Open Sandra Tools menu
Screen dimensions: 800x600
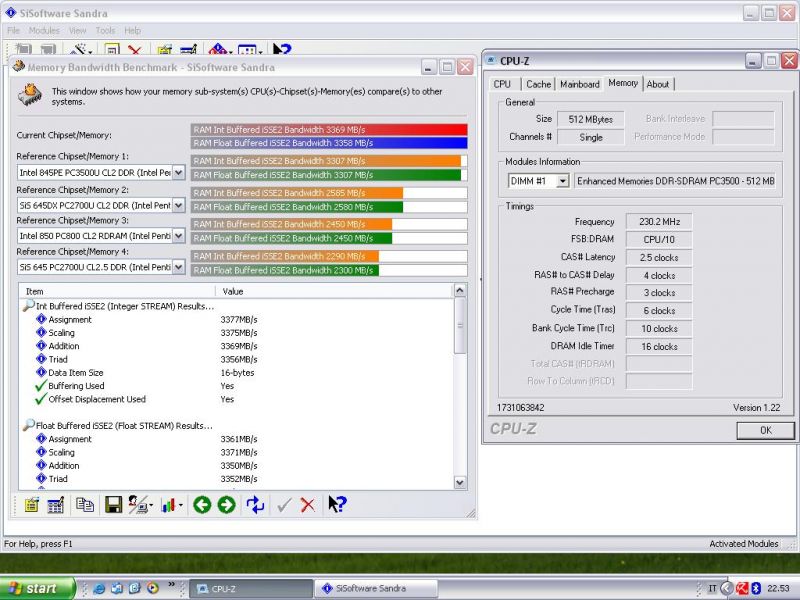click(106, 31)
